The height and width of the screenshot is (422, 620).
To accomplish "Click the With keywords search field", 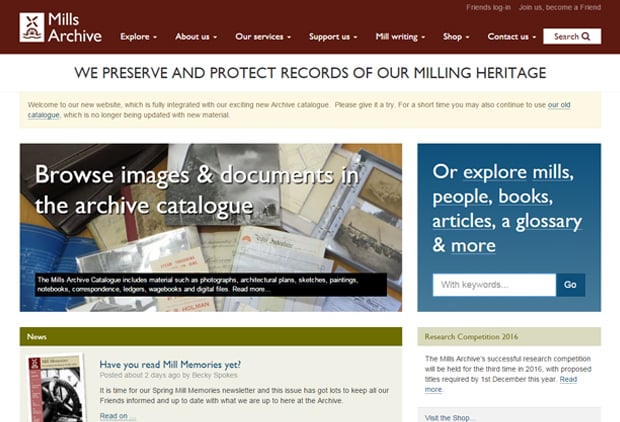I will (x=494, y=285).
